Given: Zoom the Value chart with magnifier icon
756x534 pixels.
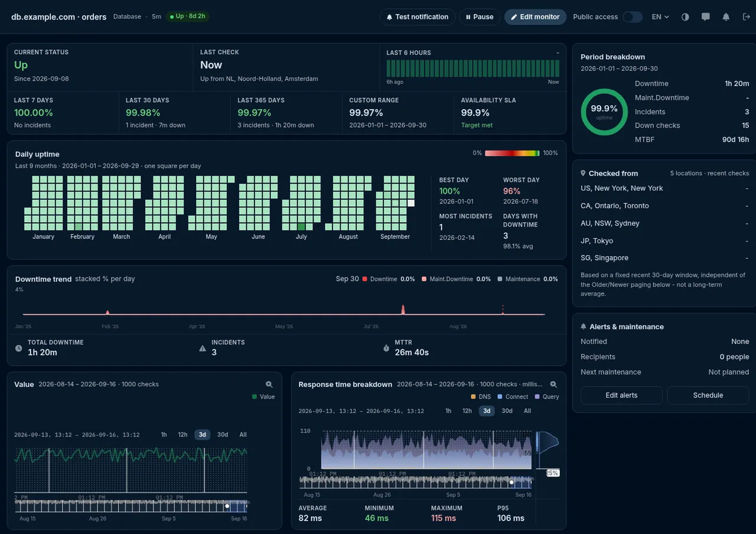Looking at the screenshot, I should 269,384.
